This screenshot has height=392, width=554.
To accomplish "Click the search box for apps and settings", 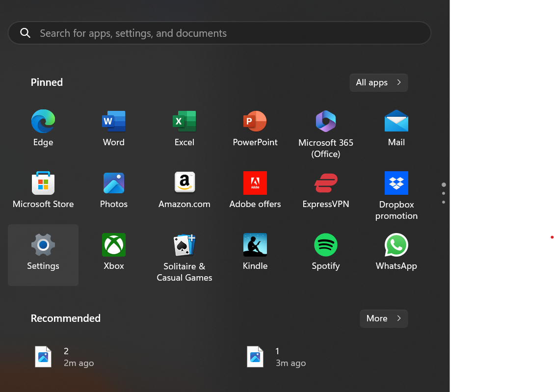I will pyautogui.click(x=219, y=33).
